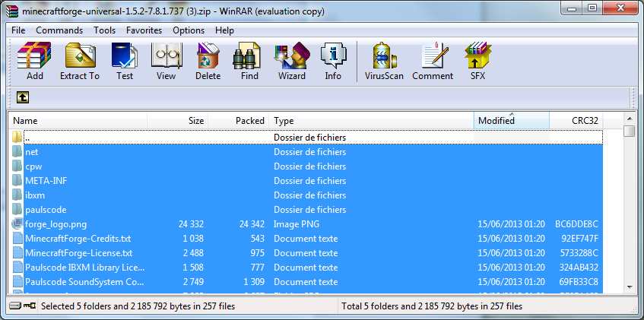Click the 'Total 5 folders' status text
The width and height of the screenshot is (644, 320).
(x=432, y=306)
